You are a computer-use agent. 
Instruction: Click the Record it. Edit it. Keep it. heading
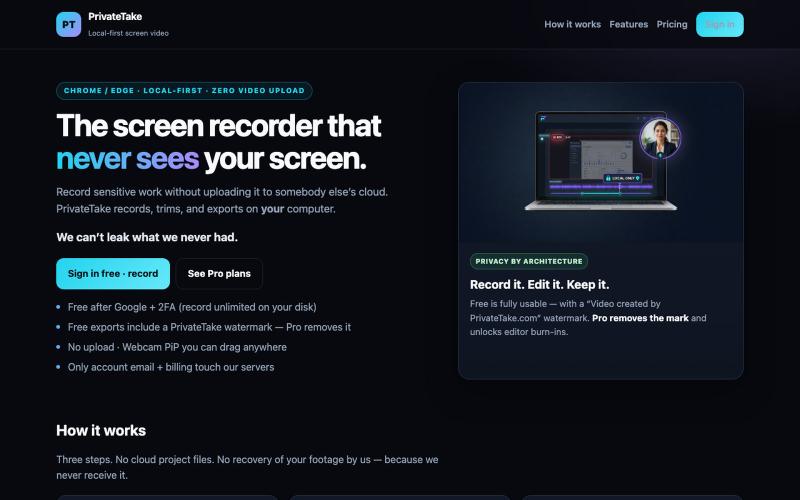(539, 285)
